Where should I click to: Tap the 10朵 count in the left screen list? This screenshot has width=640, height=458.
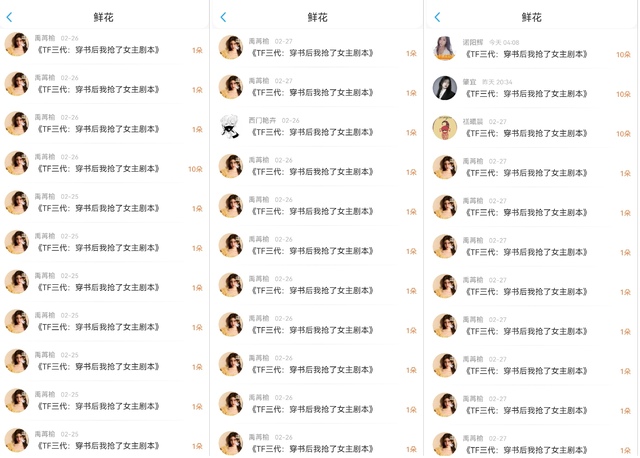(195, 169)
